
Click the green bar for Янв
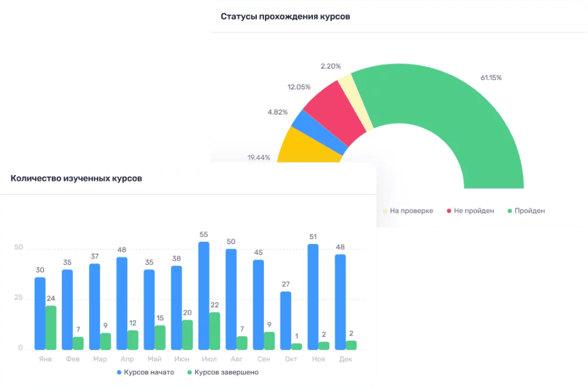pyautogui.click(x=51, y=328)
